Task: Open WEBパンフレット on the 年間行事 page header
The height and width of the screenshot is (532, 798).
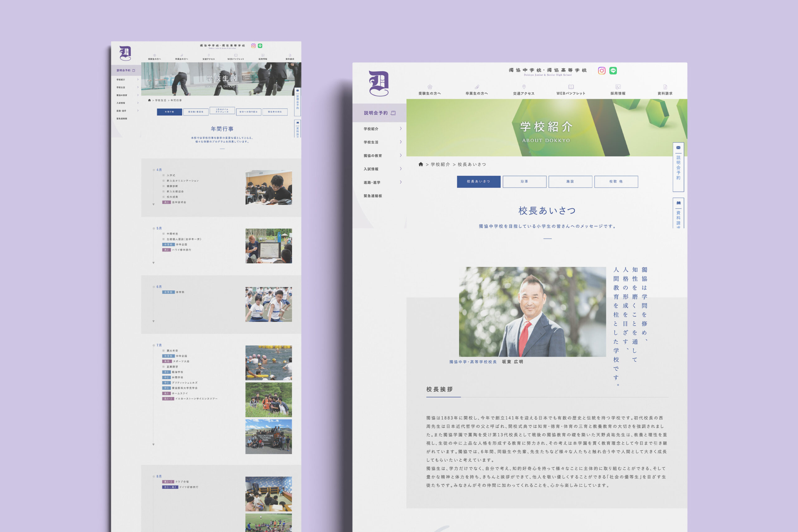Action: click(236, 57)
